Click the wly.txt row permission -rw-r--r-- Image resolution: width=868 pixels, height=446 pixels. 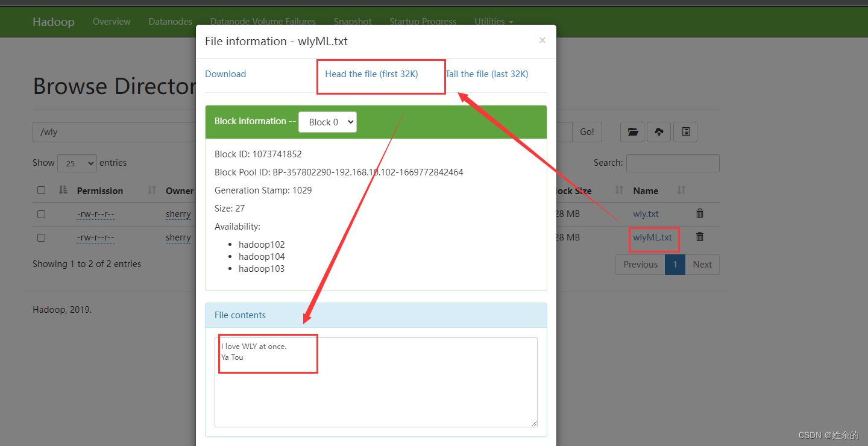coord(95,214)
